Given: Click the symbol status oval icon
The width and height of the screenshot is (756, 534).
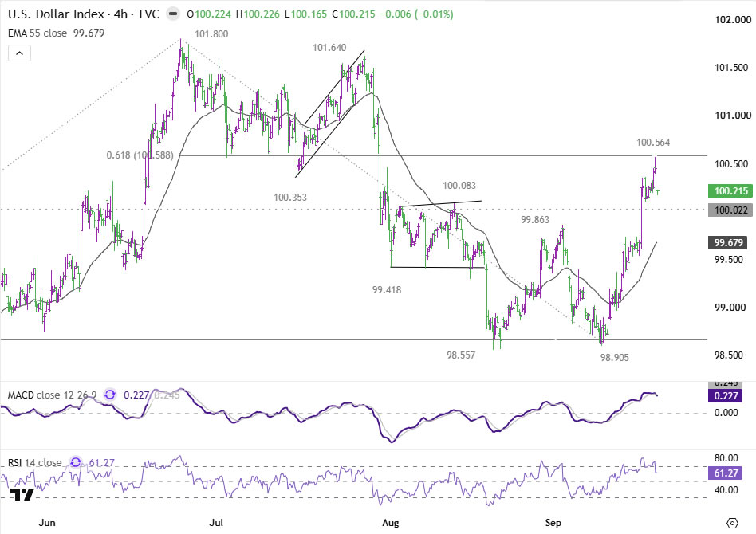Looking at the screenshot, I should (x=172, y=14).
